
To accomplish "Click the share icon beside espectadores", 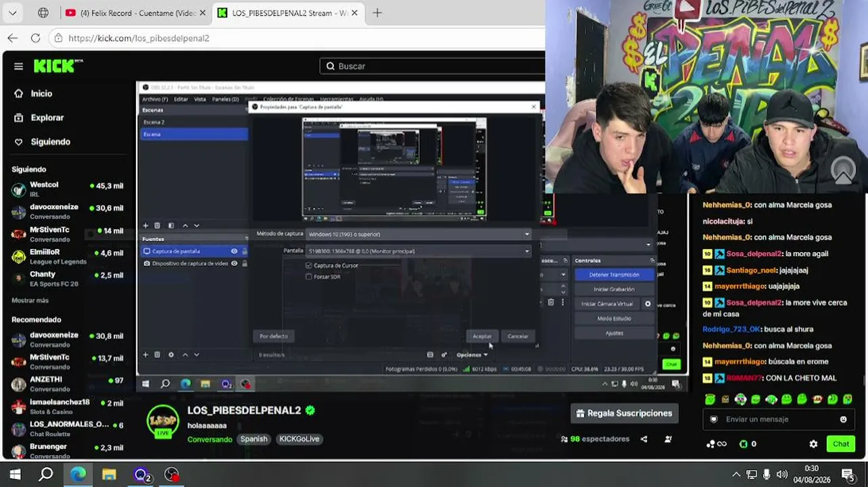I will [x=644, y=439].
